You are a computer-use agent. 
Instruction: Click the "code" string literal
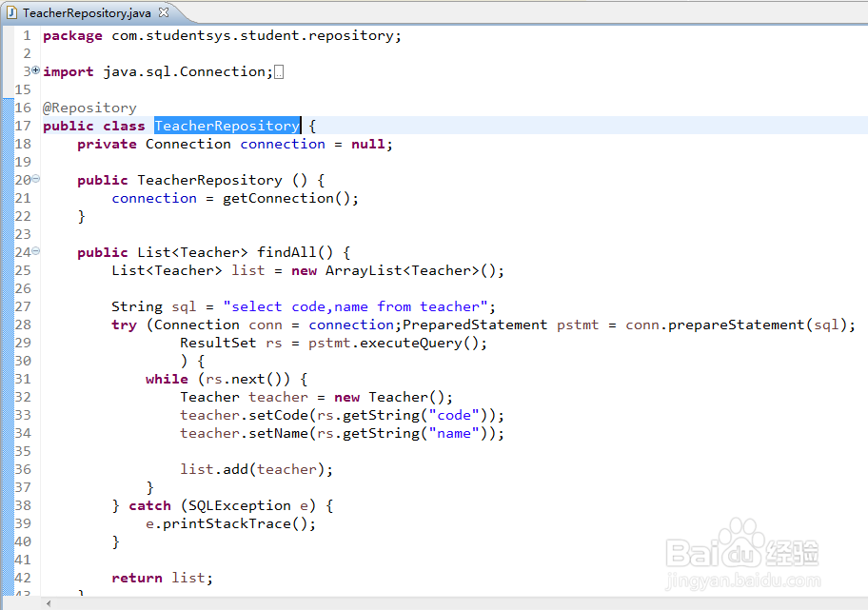coord(454,416)
